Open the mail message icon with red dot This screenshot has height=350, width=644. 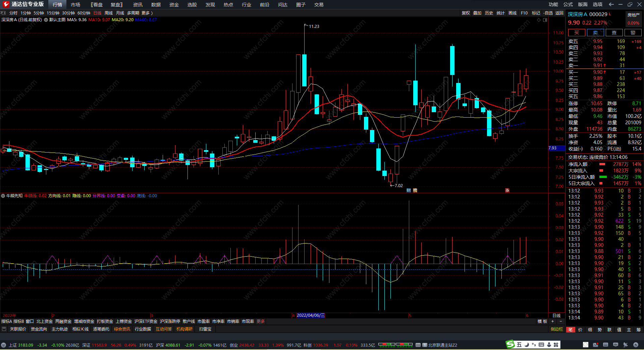[595, 345]
